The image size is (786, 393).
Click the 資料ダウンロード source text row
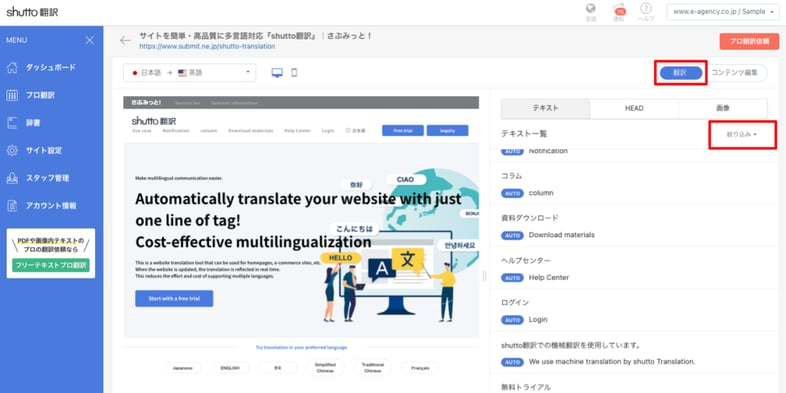click(x=530, y=218)
